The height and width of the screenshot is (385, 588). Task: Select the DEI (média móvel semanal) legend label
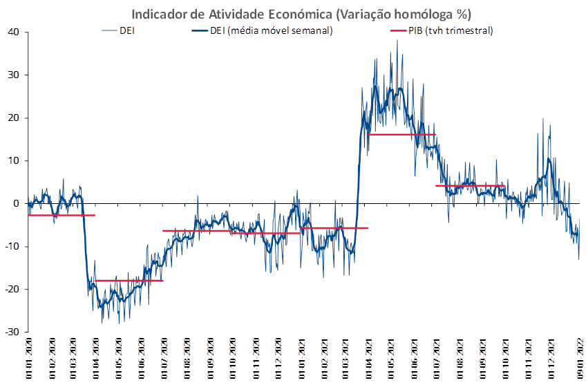(x=271, y=31)
